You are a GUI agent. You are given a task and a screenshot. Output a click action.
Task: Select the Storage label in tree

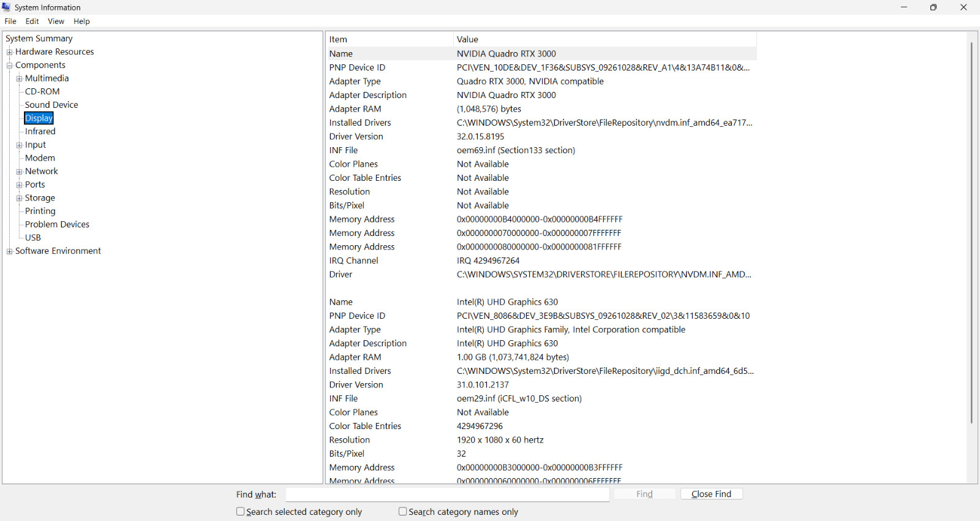tap(40, 198)
